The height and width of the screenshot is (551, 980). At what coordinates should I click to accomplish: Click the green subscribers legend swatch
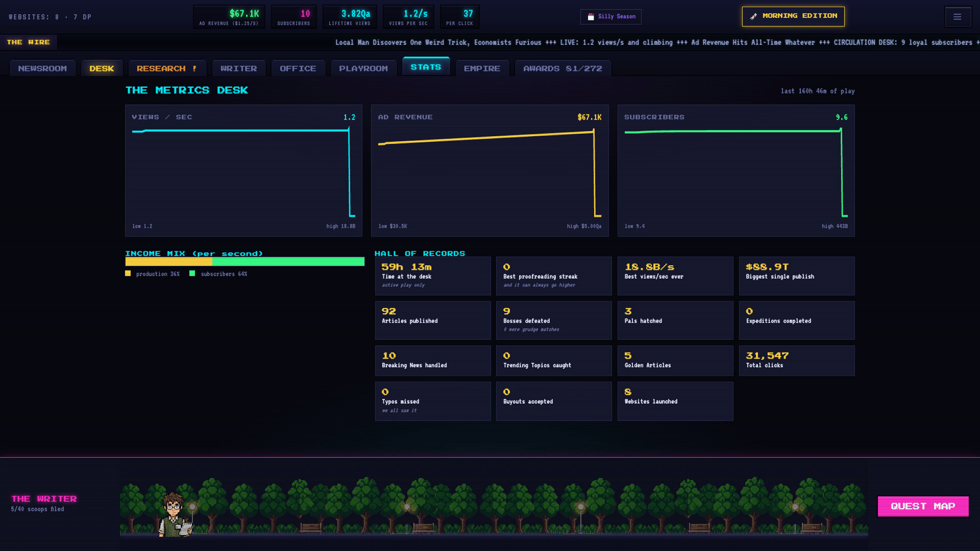[192, 273]
